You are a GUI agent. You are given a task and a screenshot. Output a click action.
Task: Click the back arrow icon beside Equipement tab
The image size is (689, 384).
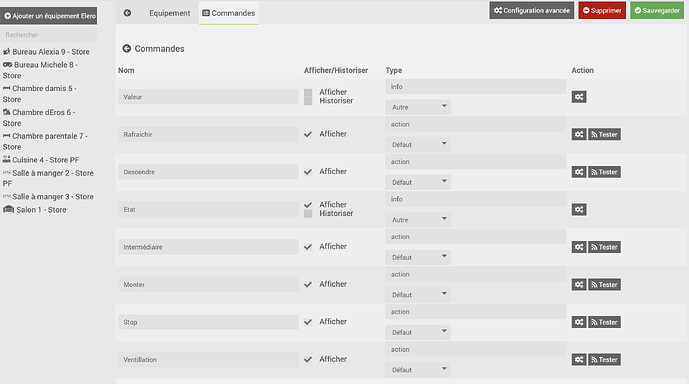(127, 13)
